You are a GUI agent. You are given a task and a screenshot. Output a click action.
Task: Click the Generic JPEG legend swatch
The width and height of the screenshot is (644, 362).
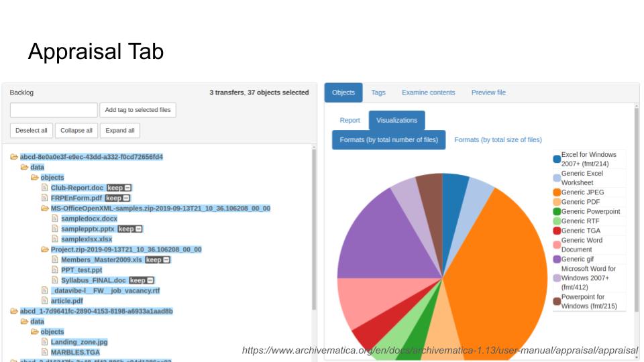point(557,192)
